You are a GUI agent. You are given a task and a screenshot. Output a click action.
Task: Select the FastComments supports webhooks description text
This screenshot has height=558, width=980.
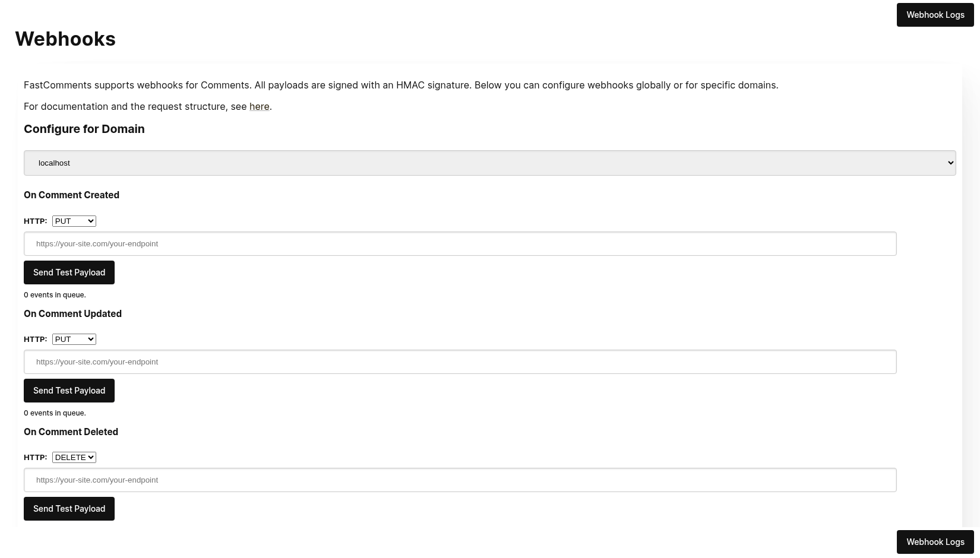(x=401, y=85)
